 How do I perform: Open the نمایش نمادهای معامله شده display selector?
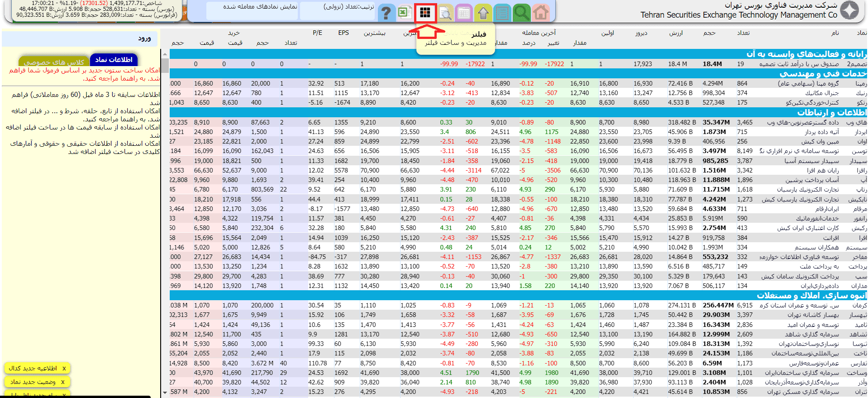tap(252, 11)
